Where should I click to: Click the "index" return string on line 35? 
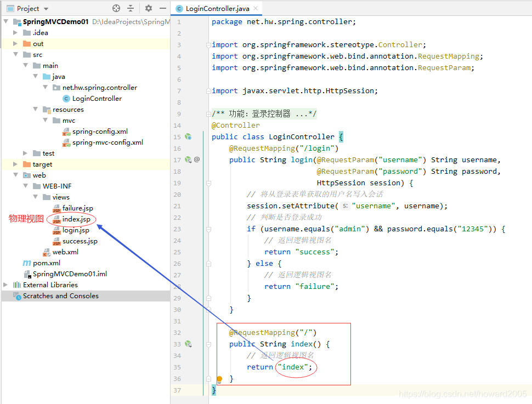coord(293,367)
